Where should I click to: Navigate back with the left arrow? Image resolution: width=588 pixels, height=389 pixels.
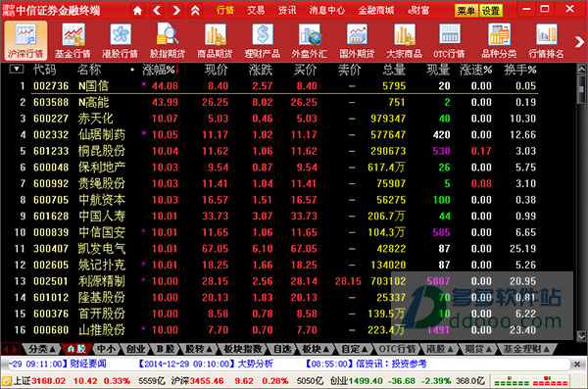click(157, 10)
